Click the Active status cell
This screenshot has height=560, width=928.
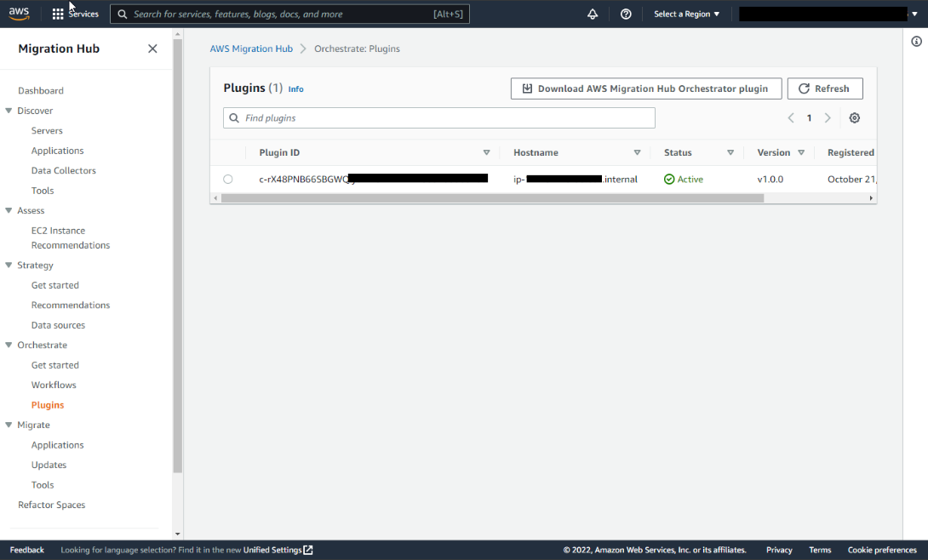point(684,180)
